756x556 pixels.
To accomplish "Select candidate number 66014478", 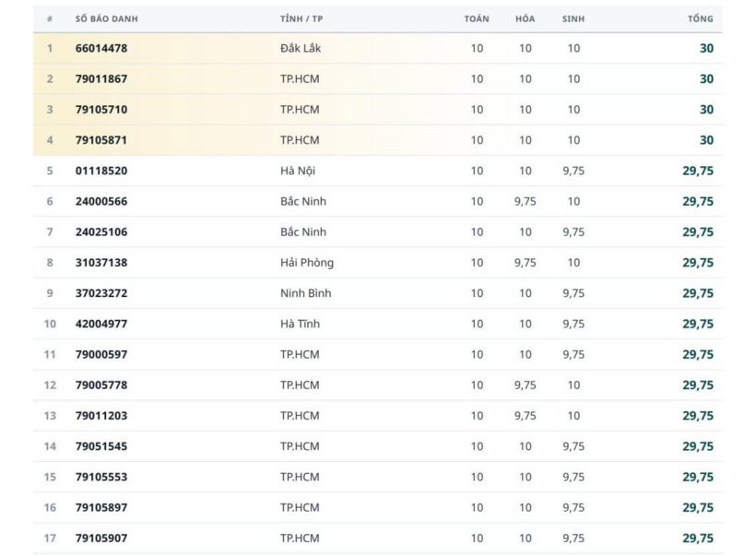I will click(101, 48).
